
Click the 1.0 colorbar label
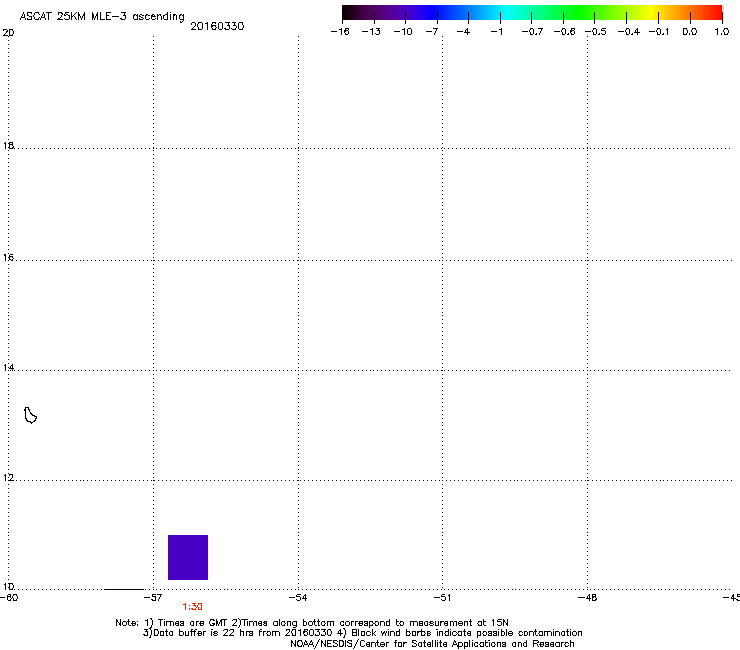point(722,32)
